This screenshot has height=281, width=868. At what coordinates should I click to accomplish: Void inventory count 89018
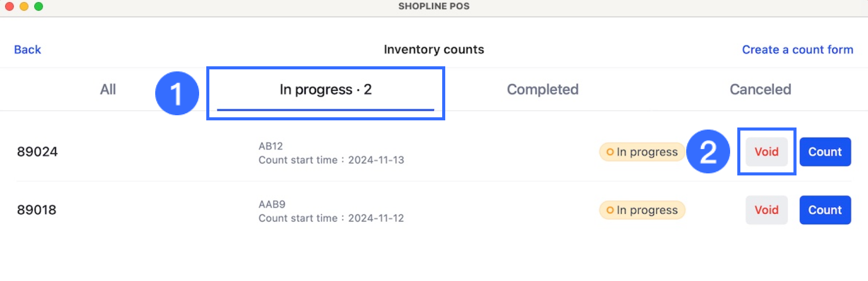[x=766, y=210]
